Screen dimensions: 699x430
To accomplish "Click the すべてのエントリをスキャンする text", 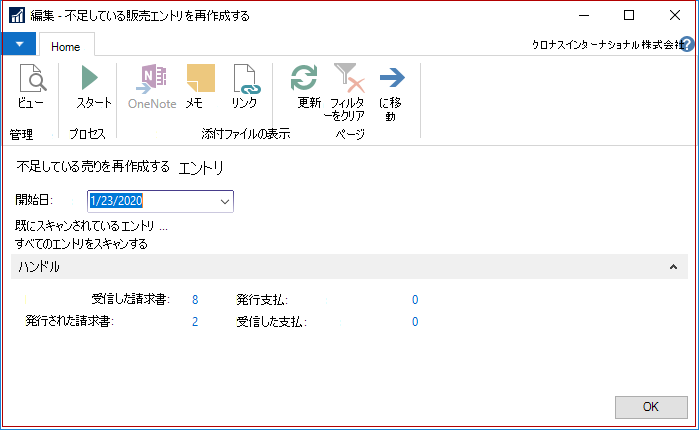I will (x=81, y=244).
